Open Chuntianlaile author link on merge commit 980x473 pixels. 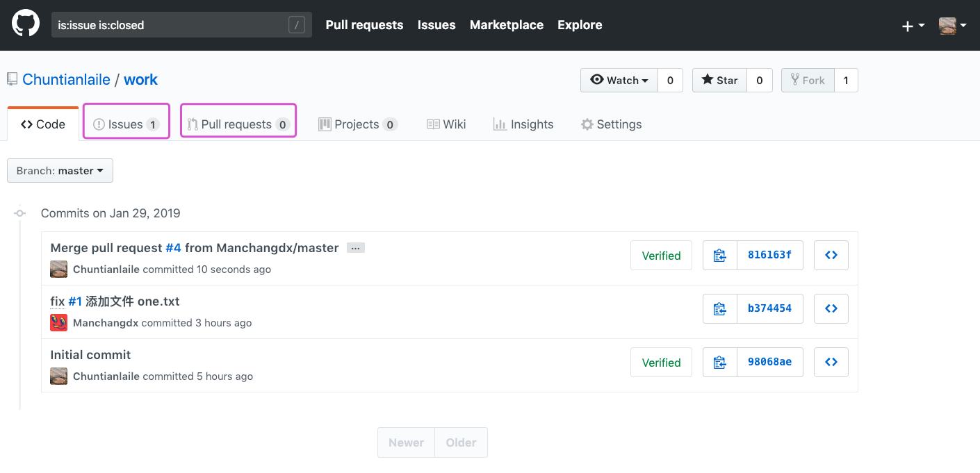(106, 269)
